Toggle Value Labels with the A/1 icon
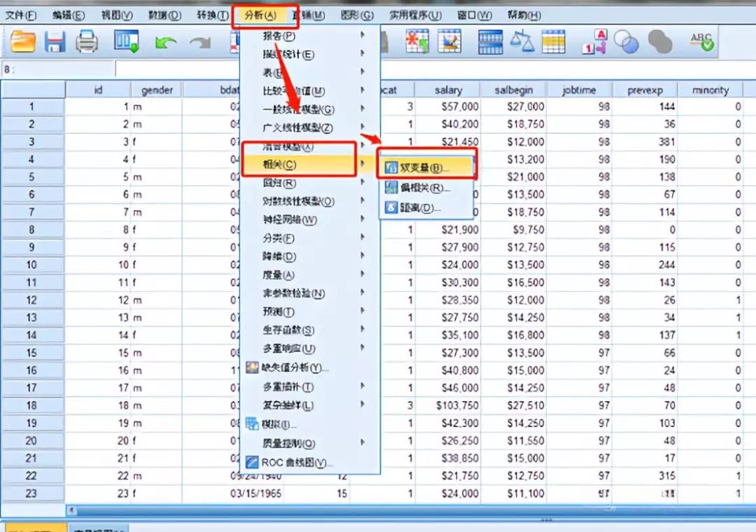This screenshot has height=532, width=756. pyautogui.click(x=594, y=41)
